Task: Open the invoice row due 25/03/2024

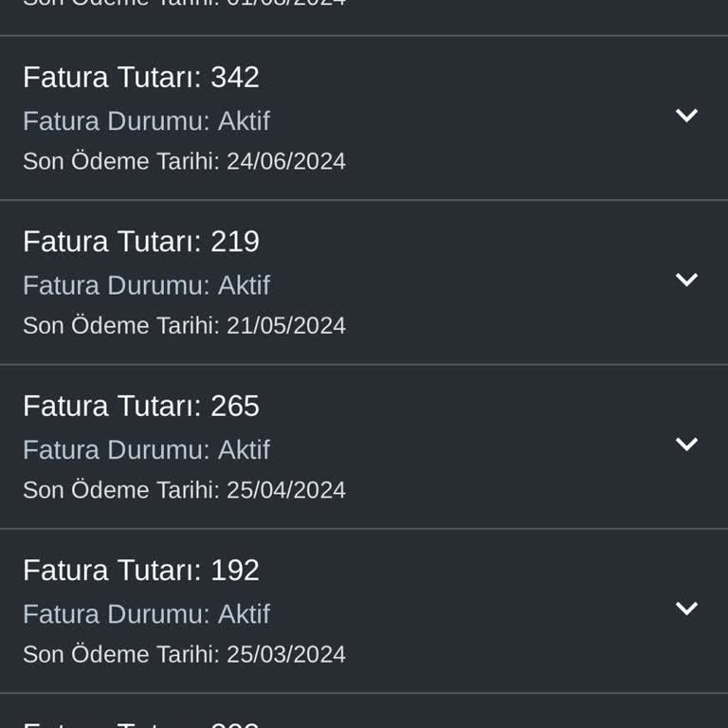Action: (x=364, y=611)
